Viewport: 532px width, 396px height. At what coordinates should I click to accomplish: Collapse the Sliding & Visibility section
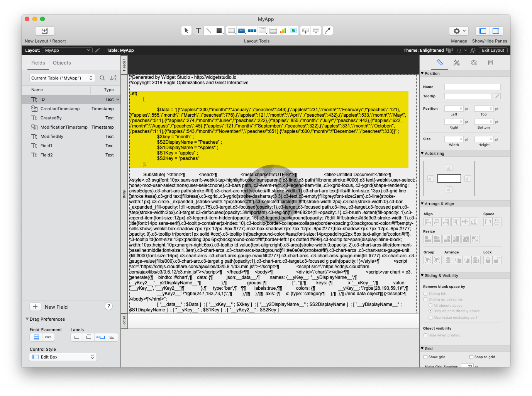point(422,275)
